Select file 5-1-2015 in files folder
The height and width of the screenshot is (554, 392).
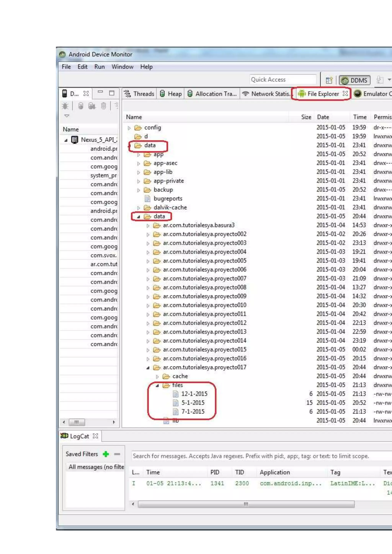click(193, 403)
